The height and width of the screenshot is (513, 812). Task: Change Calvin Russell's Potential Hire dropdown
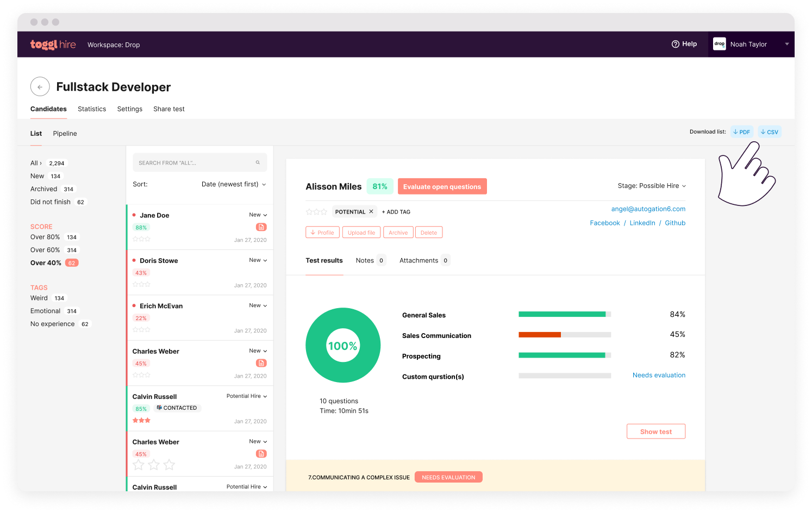click(x=247, y=396)
